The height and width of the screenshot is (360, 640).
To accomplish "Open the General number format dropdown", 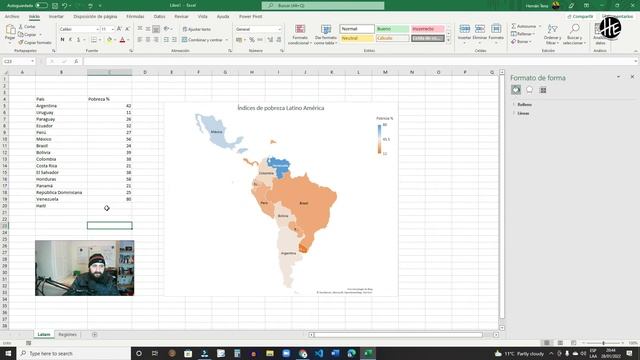I will click(280, 29).
